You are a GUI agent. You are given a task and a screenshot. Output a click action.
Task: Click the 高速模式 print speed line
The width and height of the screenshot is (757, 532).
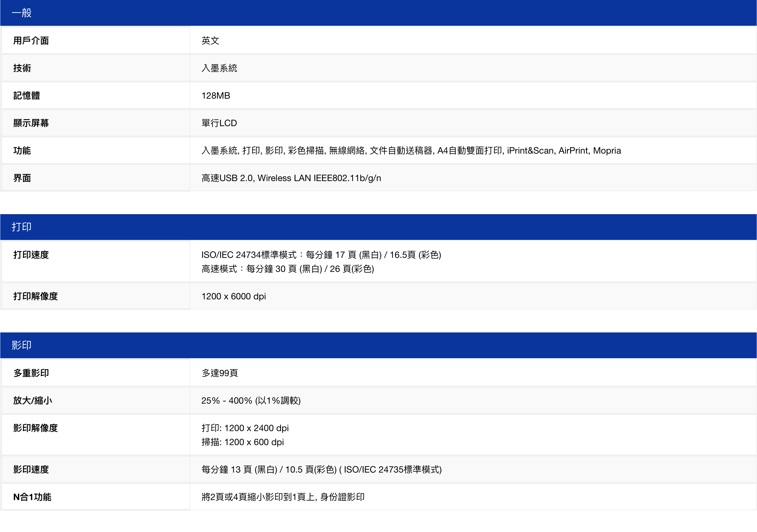click(x=287, y=269)
